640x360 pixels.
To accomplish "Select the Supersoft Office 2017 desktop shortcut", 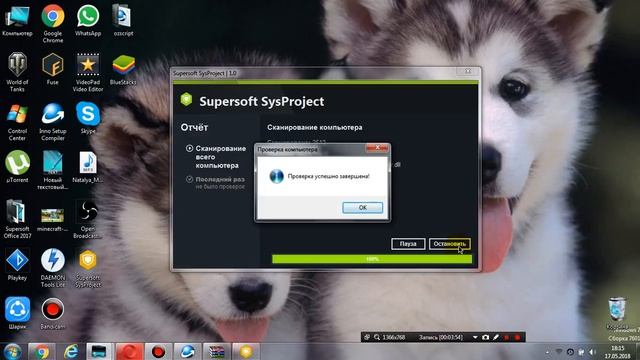I will coord(17,219).
